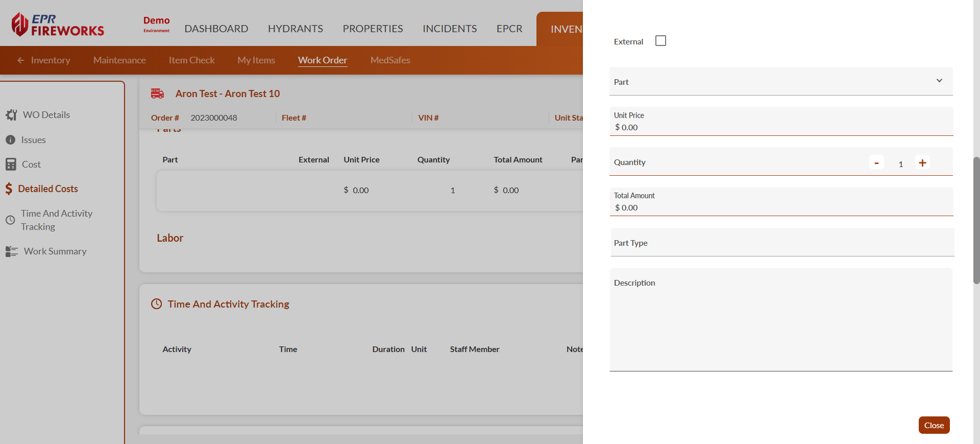Image resolution: width=980 pixels, height=444 pixels.
Task: Click the back arrow beside Inventory
Action: pos(20,60)
